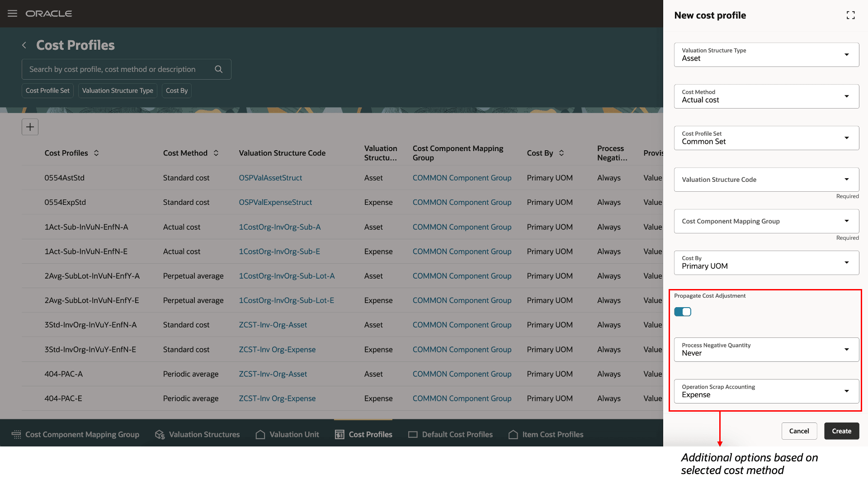The height and width of the screenshot is (484, 868).
Task: Open the Cost By dropdown in panel
Action: point(766,263)
